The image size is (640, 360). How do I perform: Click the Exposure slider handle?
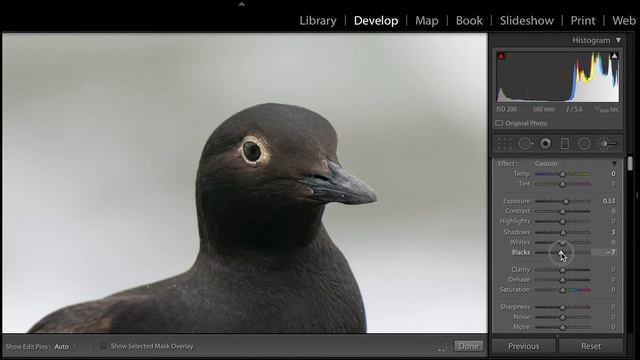[x=566, y=201]
